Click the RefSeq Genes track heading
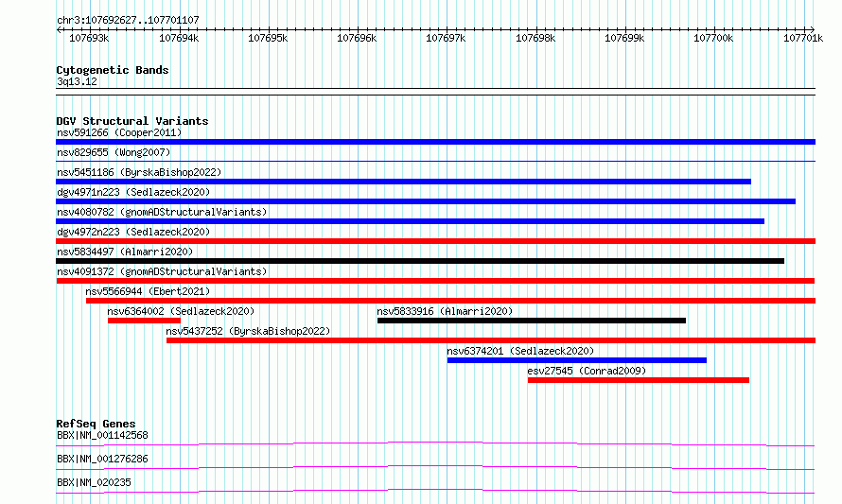The height and width of the screenshot is (504, 842). tap(96, 424)
